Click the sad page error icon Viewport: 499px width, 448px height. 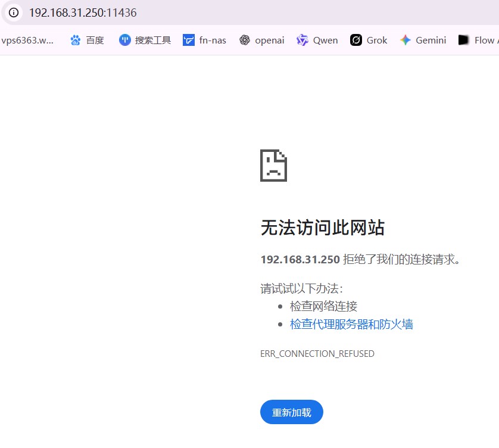274,166
